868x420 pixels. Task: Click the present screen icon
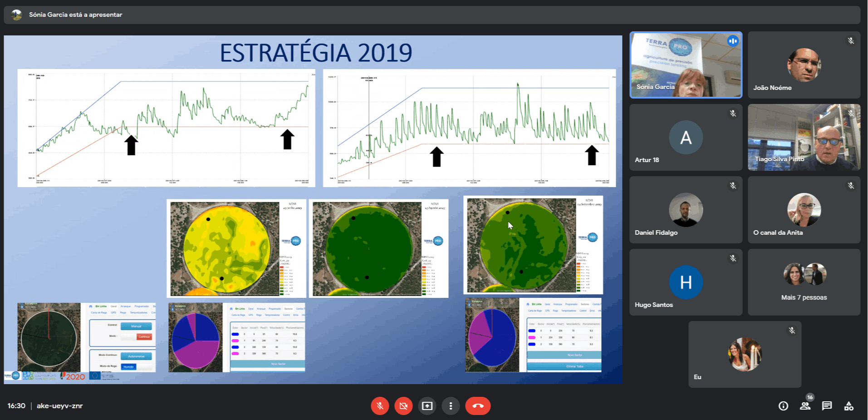[x=427, y=406]
